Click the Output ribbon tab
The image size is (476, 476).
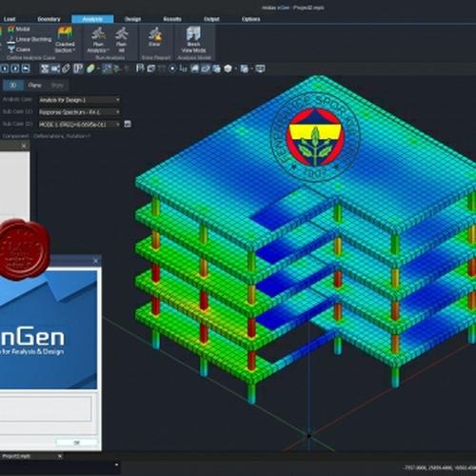[x=211, y=19]
